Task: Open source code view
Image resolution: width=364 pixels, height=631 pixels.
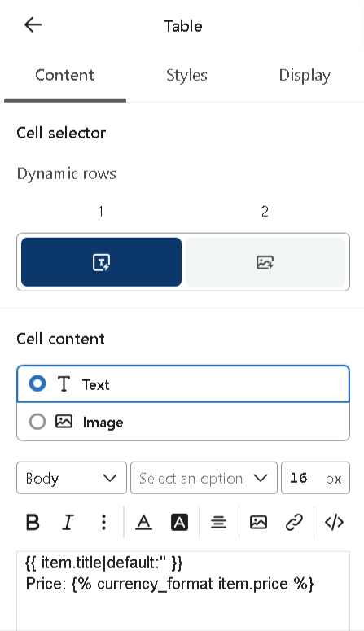Action: pyautogui.click(x=334, y=523)
